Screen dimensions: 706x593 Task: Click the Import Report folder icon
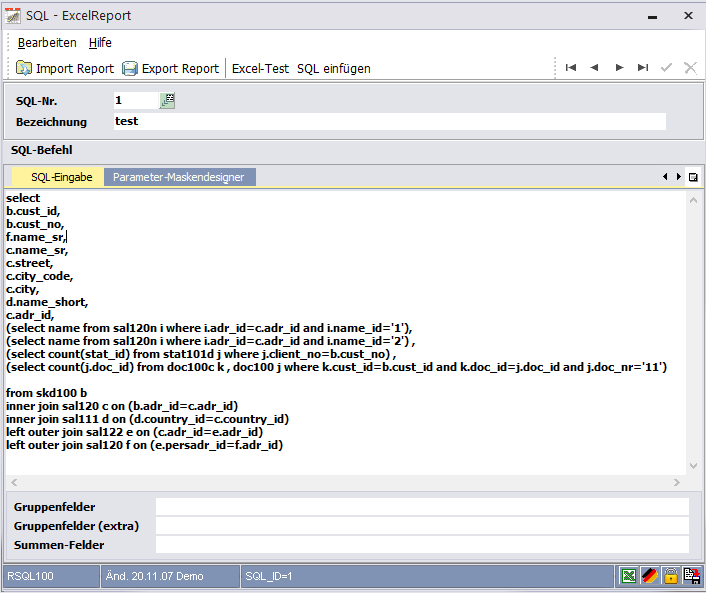coord(24,68)
